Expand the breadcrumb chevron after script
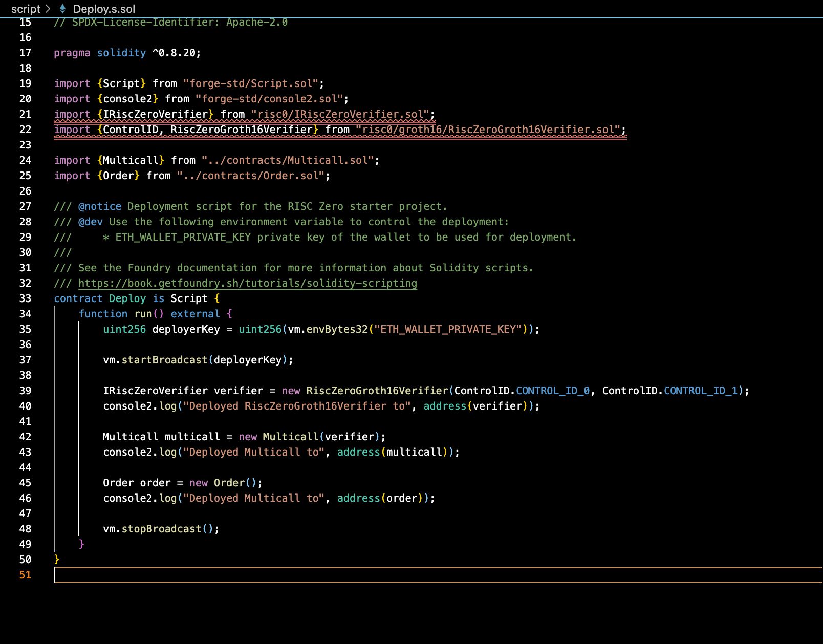This screenshot has width=823, height=644. [x=48, y=9]
